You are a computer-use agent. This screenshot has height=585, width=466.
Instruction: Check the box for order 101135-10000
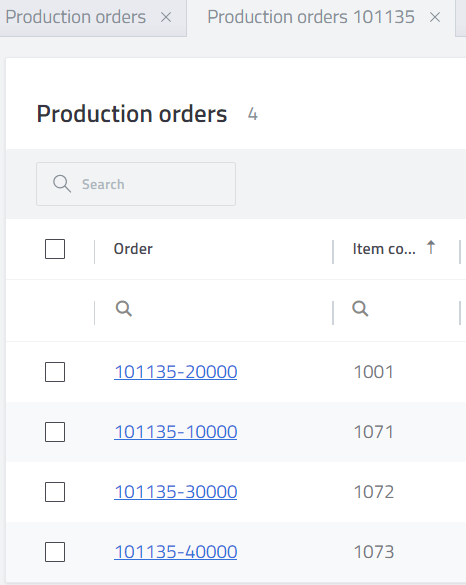[x=55, y=432]
